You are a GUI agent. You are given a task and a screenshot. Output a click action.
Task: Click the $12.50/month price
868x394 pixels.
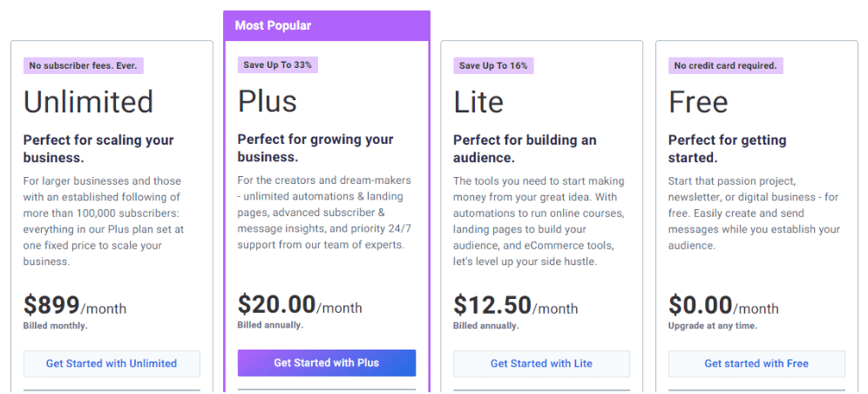515,305
